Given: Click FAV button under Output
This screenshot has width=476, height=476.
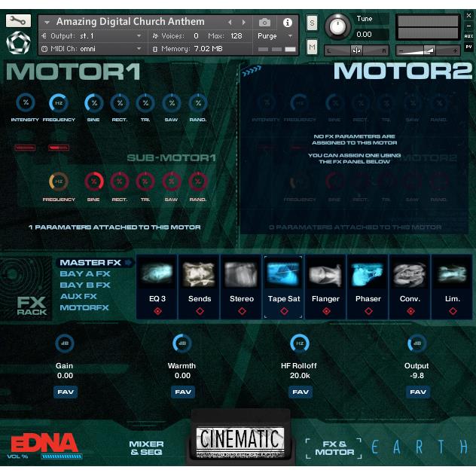Looking at the screenshot, I should [418, 392].
